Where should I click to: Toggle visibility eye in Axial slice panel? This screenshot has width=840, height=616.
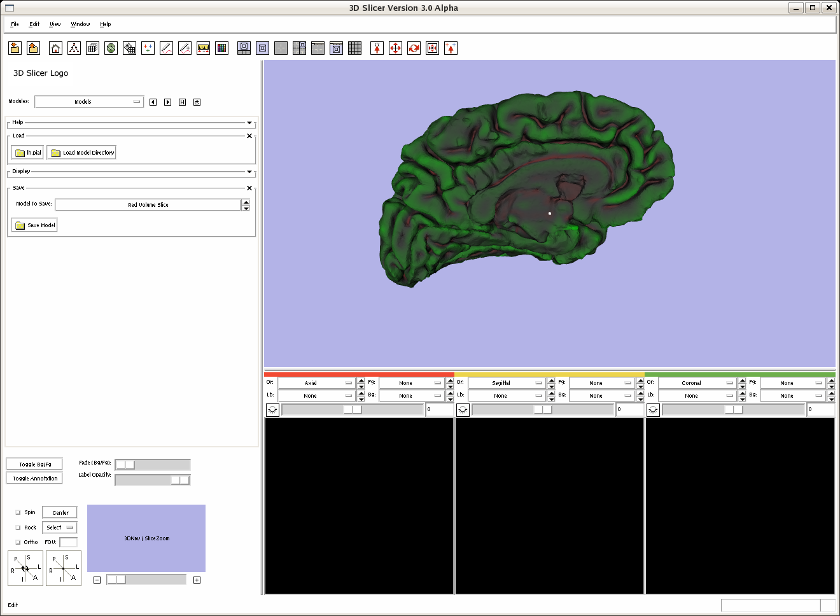tap(272, 410)
